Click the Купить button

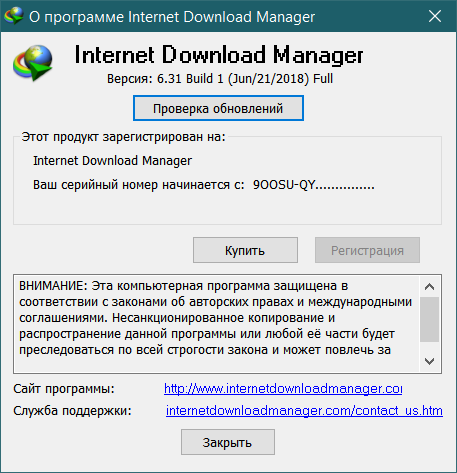tap(245, 250)
